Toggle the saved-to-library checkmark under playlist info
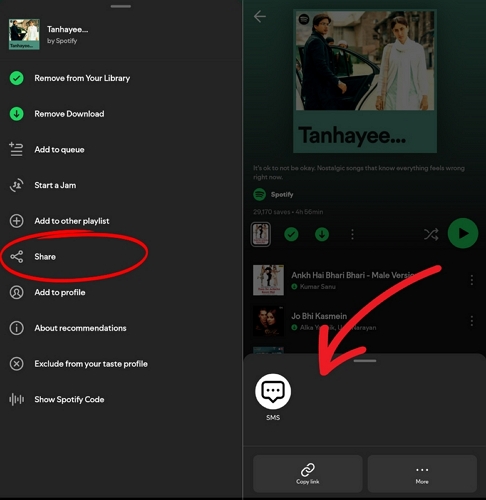This screenshot has height=500, width=486. point(291,234)
